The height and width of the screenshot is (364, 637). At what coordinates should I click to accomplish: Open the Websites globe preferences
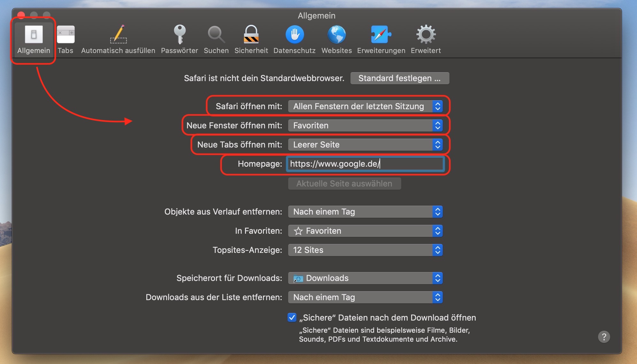[336, 39]
